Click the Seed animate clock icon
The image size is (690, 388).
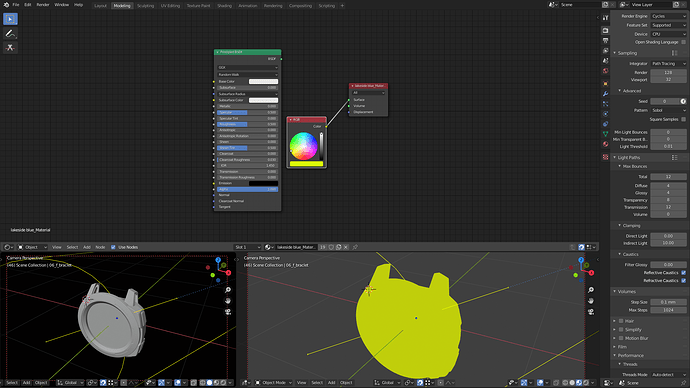point(683,101)
